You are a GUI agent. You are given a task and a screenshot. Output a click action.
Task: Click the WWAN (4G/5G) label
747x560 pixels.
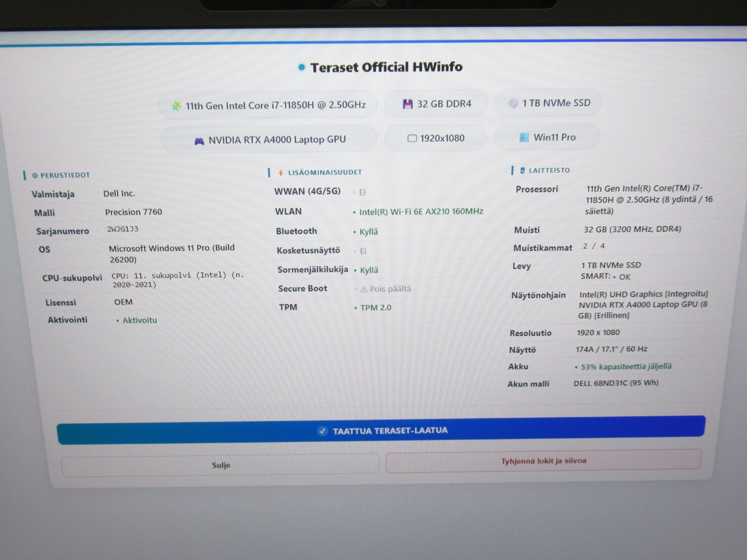(x=307, y=191)
